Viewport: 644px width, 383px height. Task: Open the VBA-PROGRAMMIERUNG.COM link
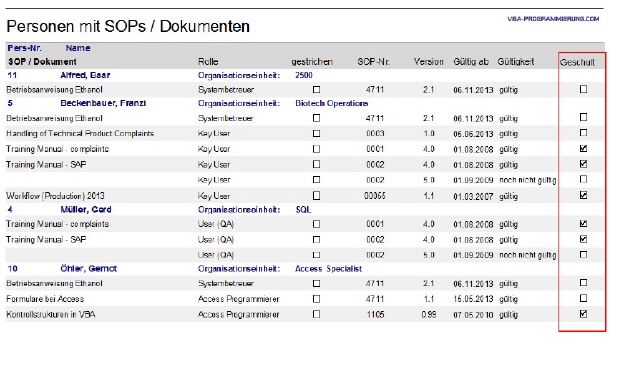[x=553, y=19]
